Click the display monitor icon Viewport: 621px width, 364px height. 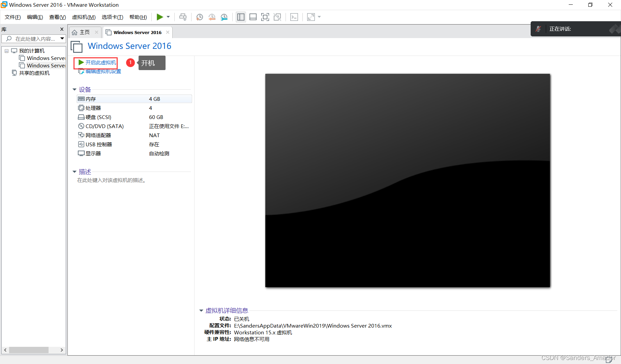(81, 153)
